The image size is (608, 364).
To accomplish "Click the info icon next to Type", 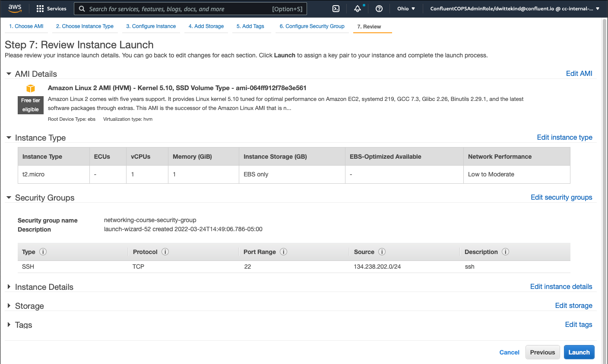I will (x=43, y=252).
